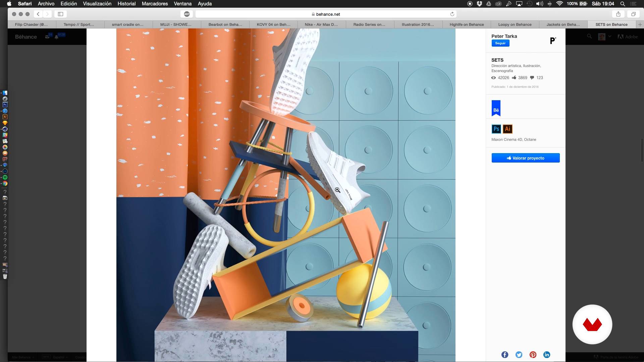Click the Safari share button
Screen dimensions: 644x362
618,14
